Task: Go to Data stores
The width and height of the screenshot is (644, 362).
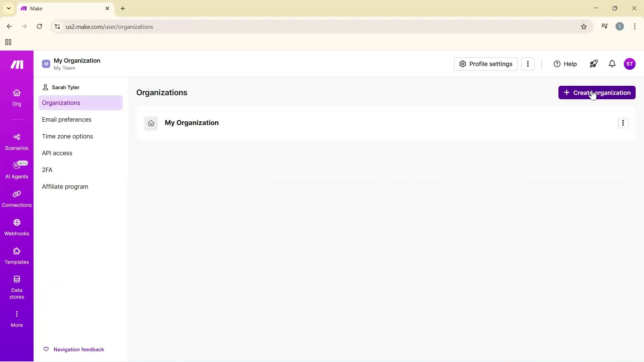Action: [16, 287]
